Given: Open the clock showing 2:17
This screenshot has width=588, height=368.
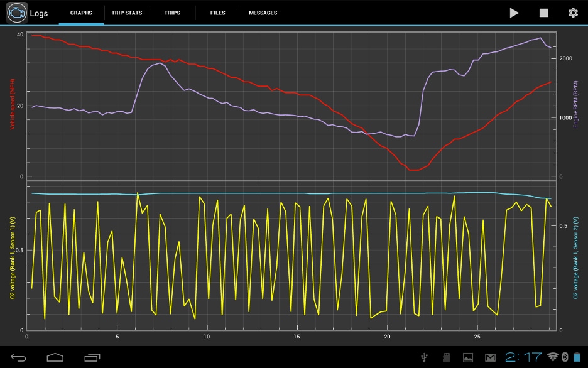Looking at the screenshot, I should coord(524,357).
